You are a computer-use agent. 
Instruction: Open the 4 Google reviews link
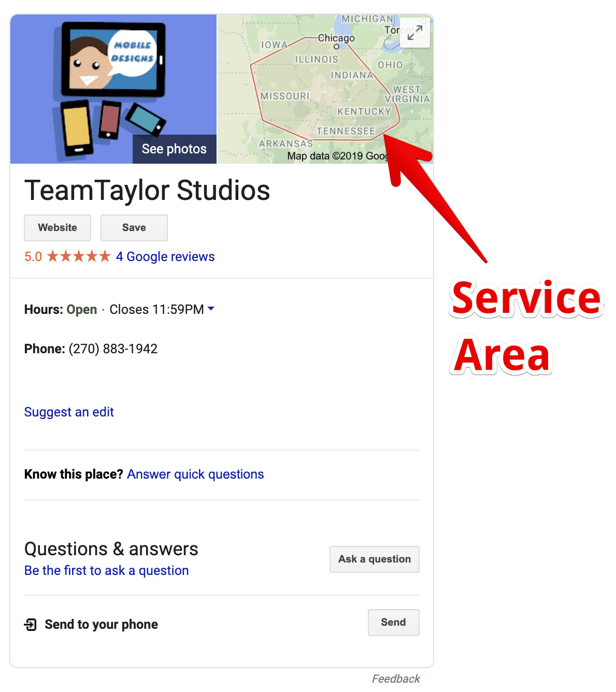tap(165, 256)
